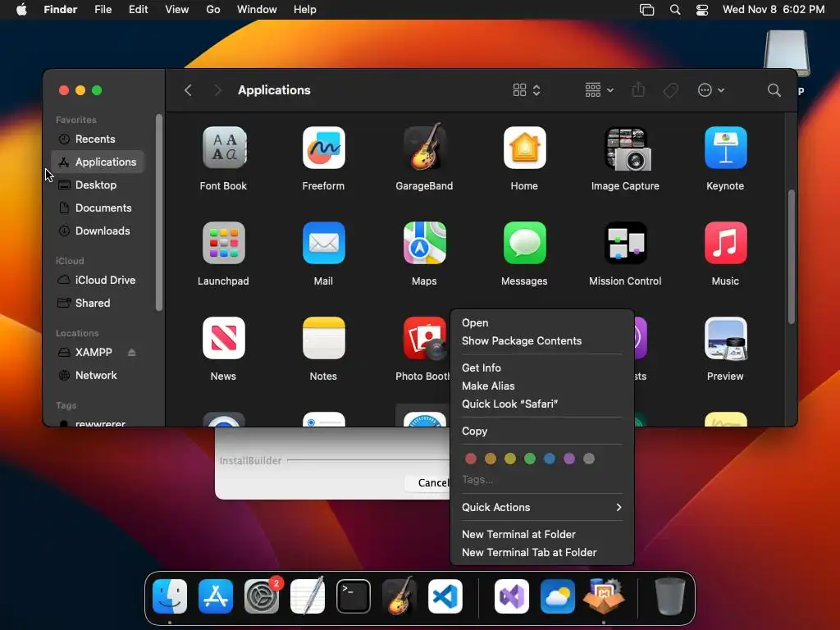Screen dimensions: 840x630
Task: Select the Launchpad app icon
Action: click(x=224, y=243)
